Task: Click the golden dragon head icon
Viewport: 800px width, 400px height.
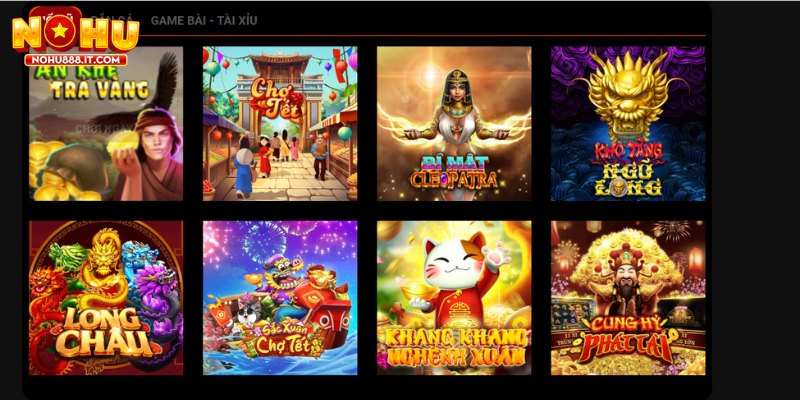Action: pos(628,97)
